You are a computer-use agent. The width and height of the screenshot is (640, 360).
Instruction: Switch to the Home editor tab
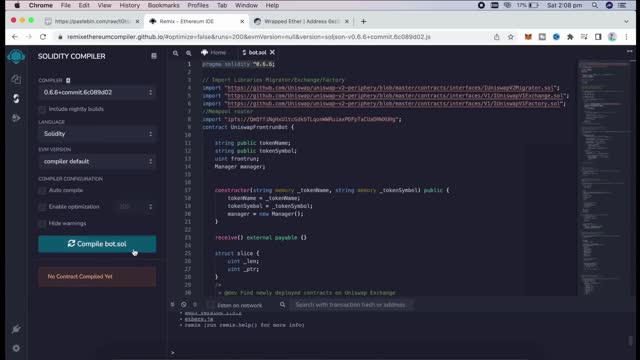213,53
